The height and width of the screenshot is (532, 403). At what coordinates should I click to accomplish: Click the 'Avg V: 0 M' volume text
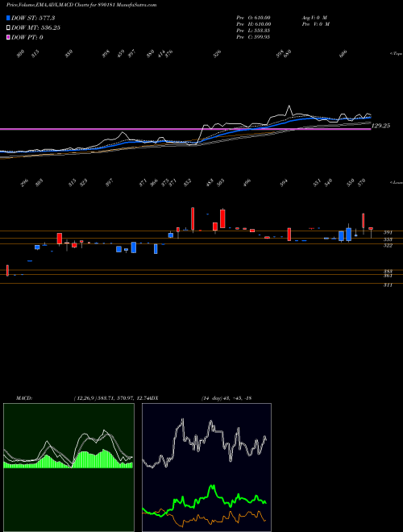click(314, 18)
